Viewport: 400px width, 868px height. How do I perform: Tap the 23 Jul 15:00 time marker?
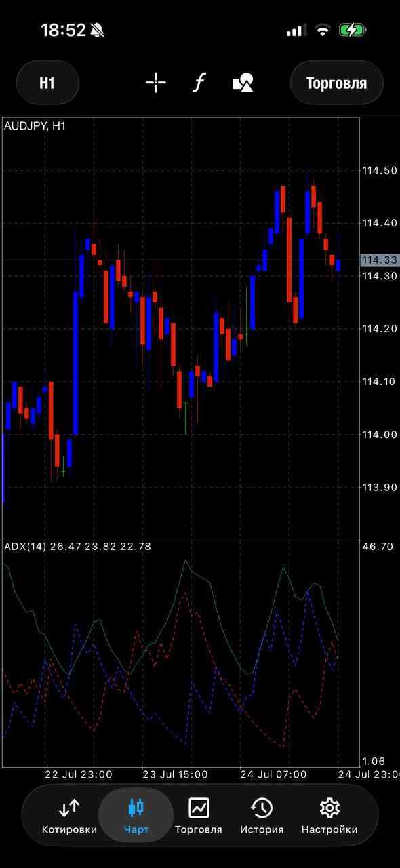point(176,774)
